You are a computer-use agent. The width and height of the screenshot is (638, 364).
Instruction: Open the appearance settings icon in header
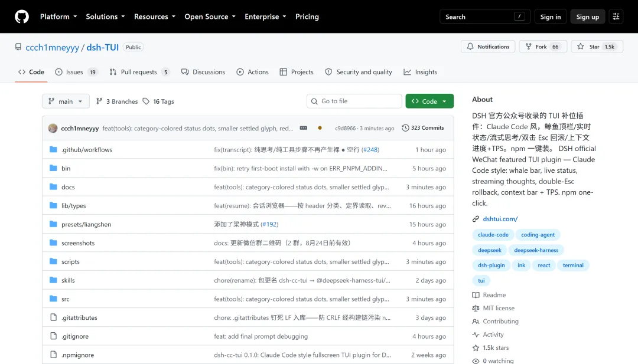pos(616,17)
